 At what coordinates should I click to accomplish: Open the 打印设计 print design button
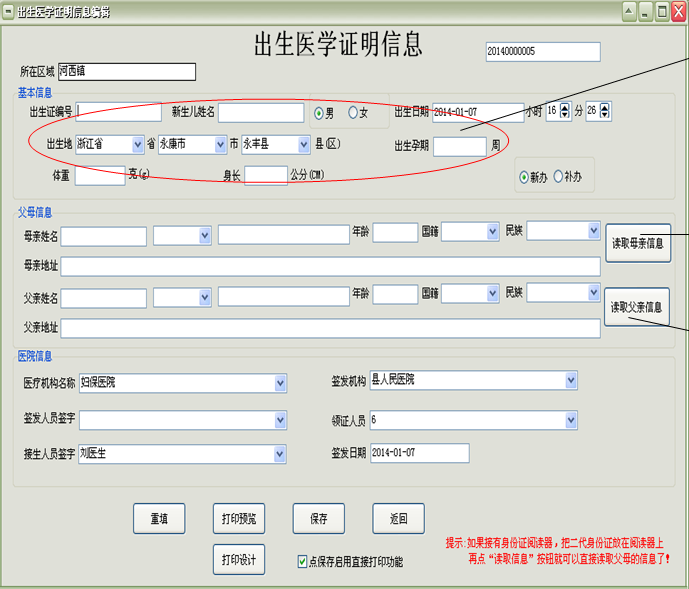click(x=239, y=560)
